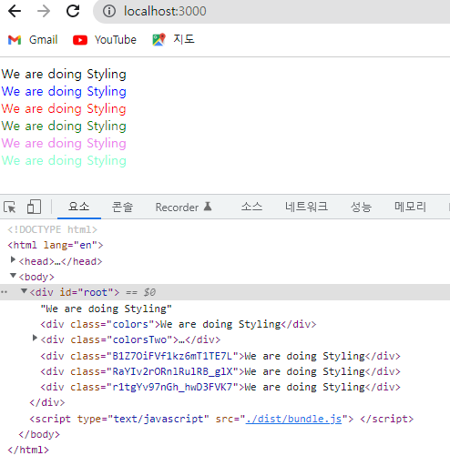The height and width of the screenshot is (476, 450).
Task: Open the 지도 maps bookmark
Action: point(173,39)
